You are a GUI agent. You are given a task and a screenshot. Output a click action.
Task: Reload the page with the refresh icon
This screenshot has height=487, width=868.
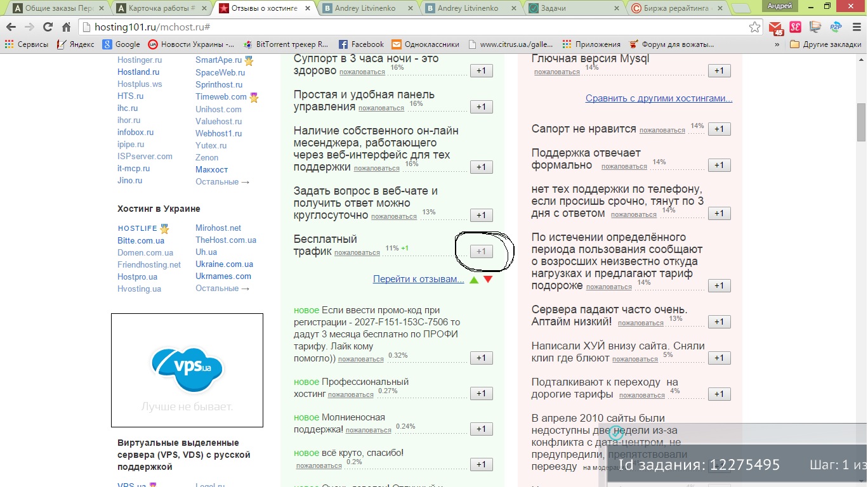coord(48,27)
